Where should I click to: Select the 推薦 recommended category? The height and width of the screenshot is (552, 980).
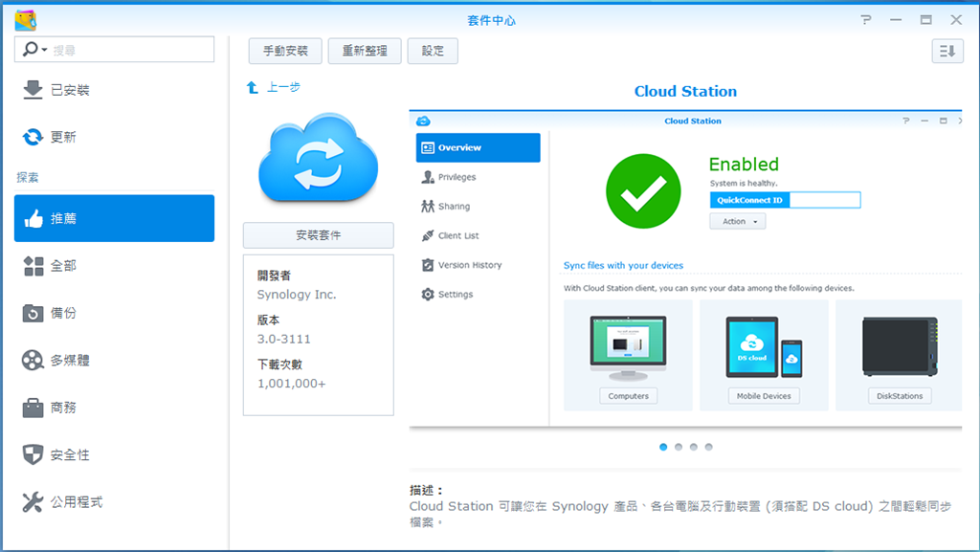pyautogui.click(x=114, y=218)
